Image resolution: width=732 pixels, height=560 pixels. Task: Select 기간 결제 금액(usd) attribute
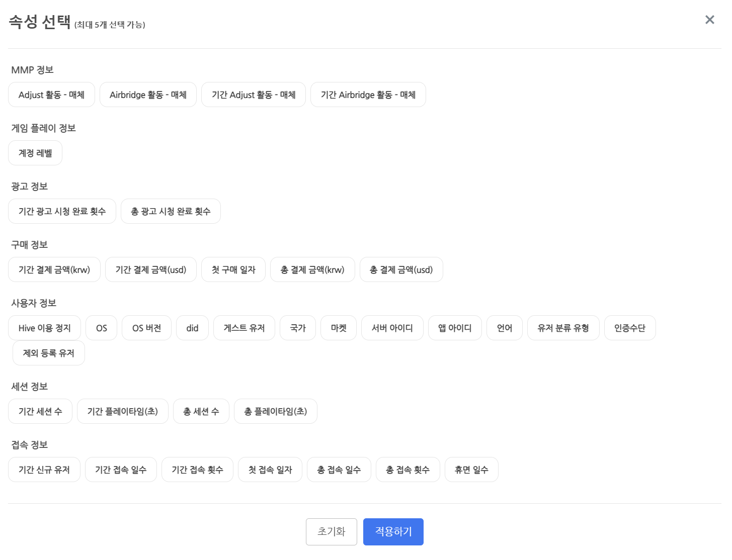150,269
